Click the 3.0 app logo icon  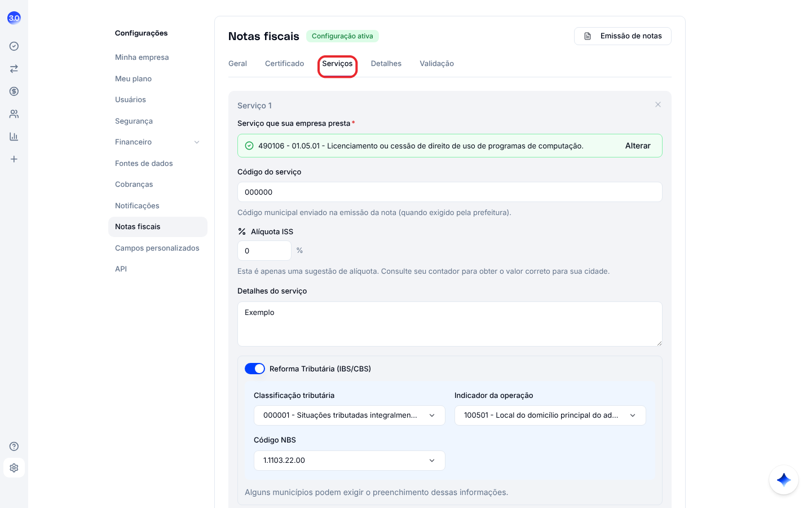click(14, 18)
